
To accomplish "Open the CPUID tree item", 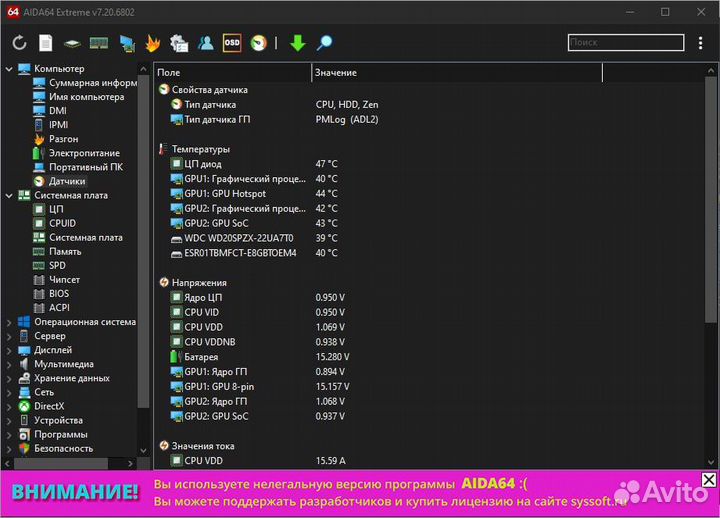I will coord(62,223).
